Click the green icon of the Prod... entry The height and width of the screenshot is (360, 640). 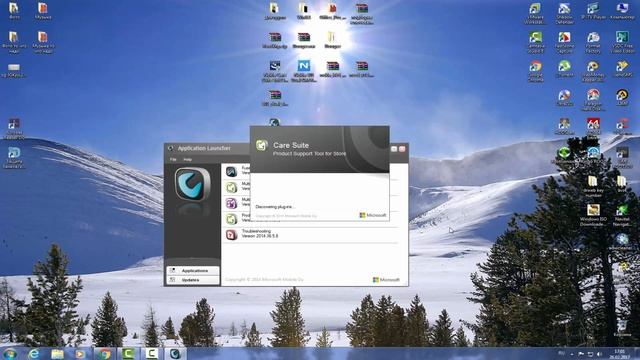point(231,219)
